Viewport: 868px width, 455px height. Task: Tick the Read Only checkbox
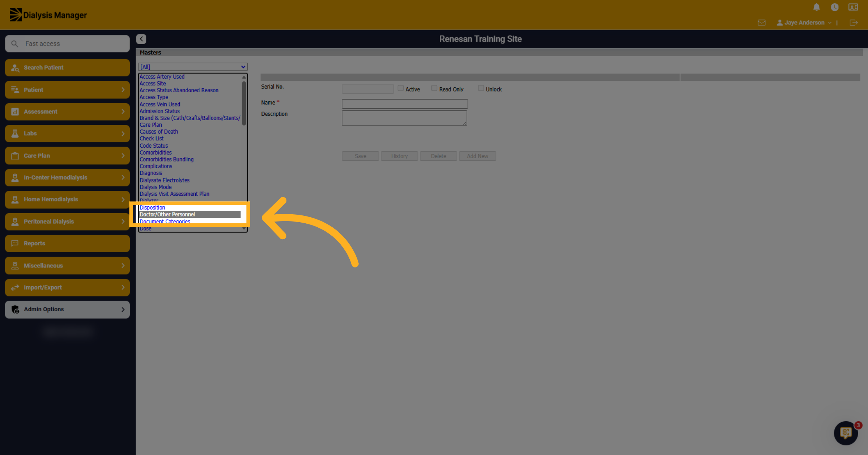tap(434, 88)
